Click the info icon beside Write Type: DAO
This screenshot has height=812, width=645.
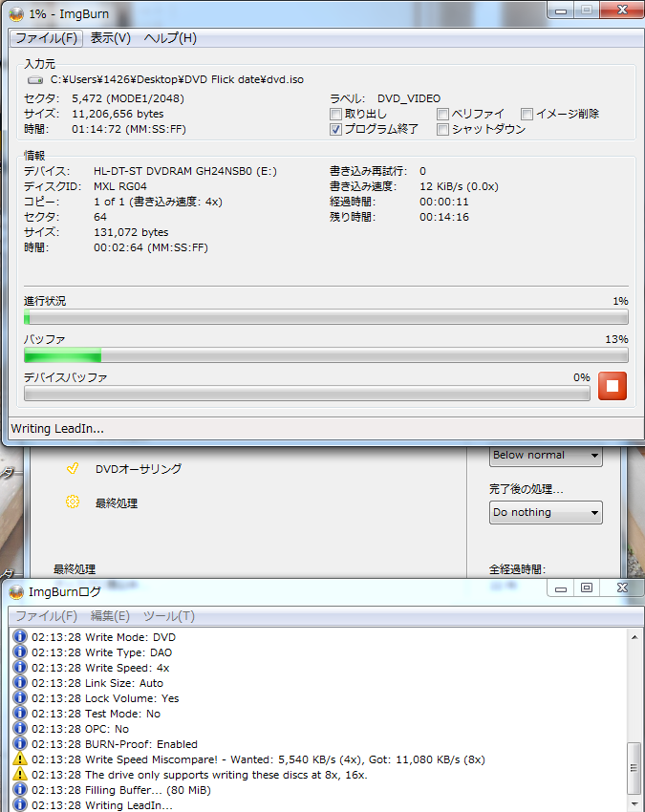(20, 652)
